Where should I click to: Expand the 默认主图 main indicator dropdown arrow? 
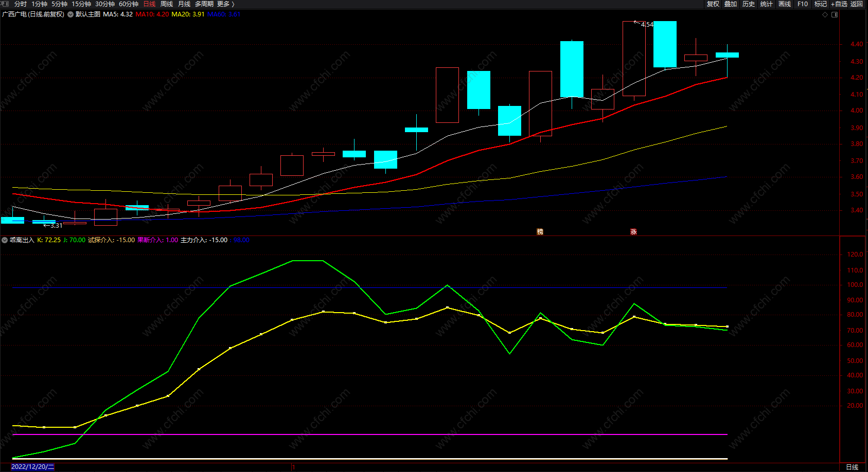pyautogui.click(x=70, y=14)
